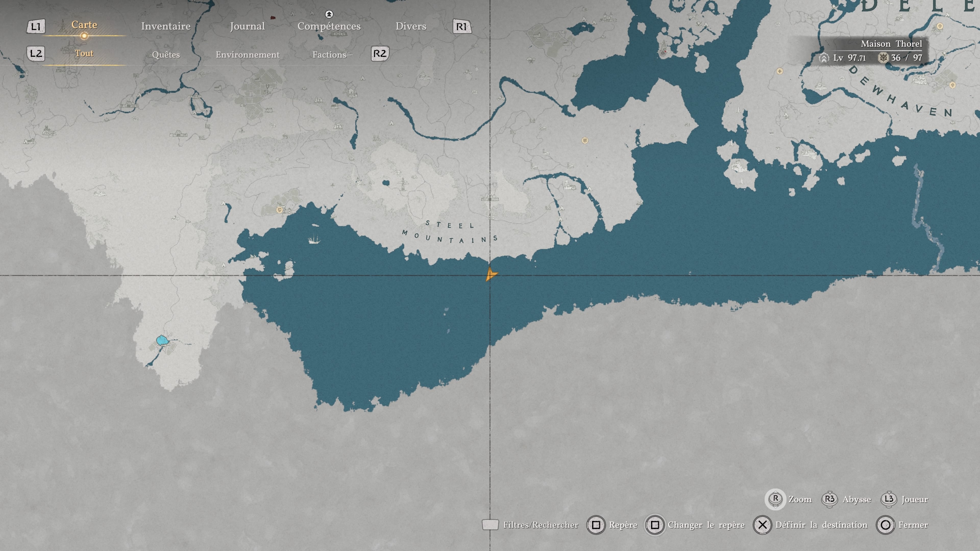Click the L1 shoulder button icon
Image resolution: width=980 pixels, height=551 pixels.
(36, 27)
